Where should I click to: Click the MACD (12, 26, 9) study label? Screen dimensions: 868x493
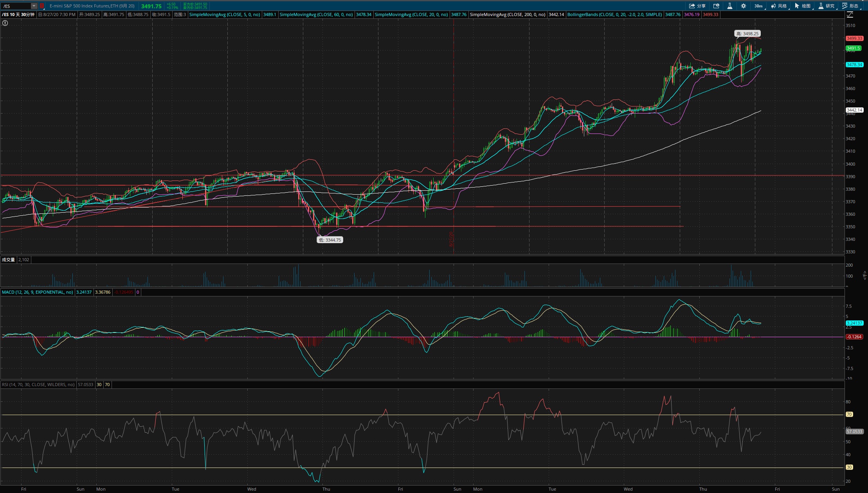(38, 292)
